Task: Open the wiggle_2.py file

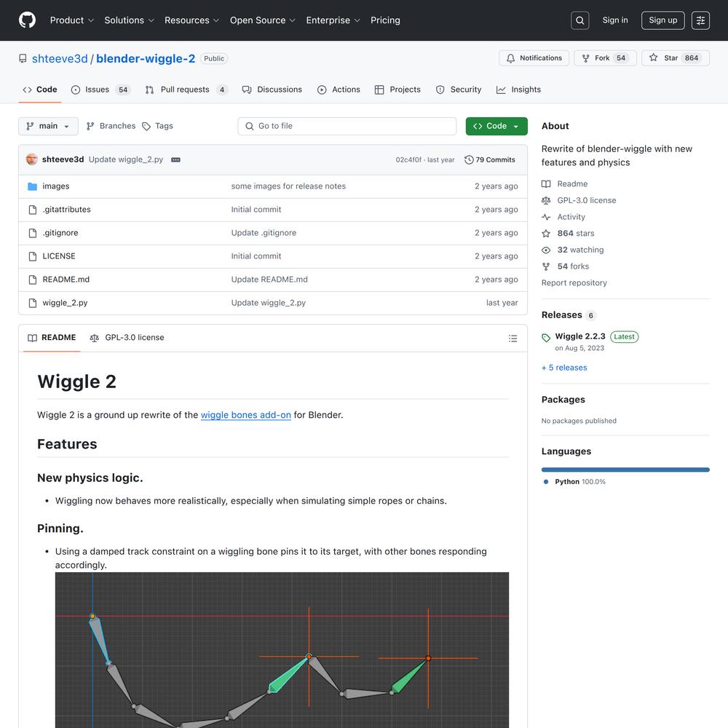Action: (65, 303)
